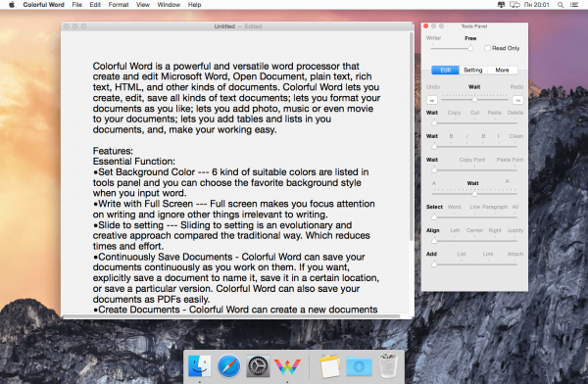Image resolution: width=588 pixels, height=384 pixels.
Task: Click the Copy label in Tools Panel
Action: (x=454, y=113)
